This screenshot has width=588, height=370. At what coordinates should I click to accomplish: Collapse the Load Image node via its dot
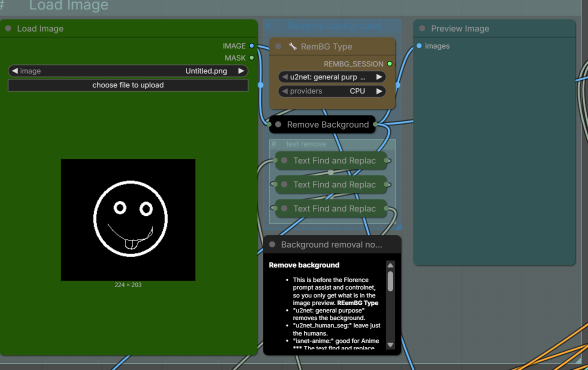[x=8, y=28]
